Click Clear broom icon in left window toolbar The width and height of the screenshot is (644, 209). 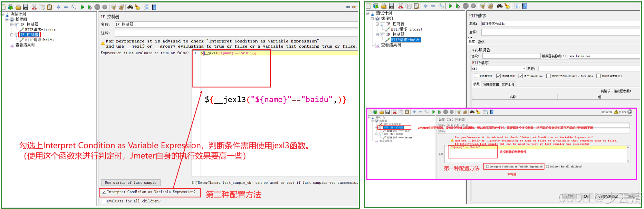(x=113, y=7)
